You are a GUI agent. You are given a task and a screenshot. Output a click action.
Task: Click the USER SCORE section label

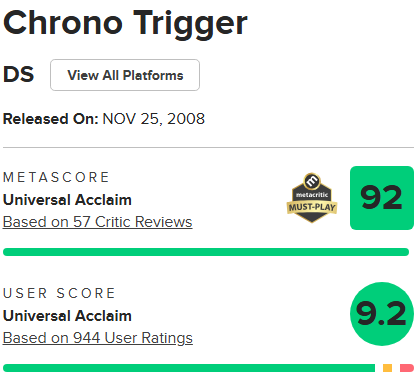click(59, 293)
